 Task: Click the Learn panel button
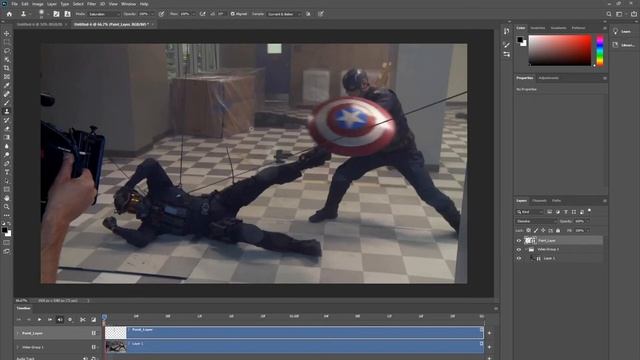click(622, 31)
